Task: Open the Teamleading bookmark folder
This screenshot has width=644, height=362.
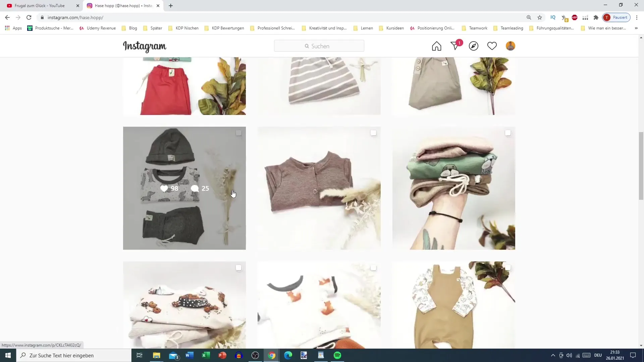Action: point(508,28)
